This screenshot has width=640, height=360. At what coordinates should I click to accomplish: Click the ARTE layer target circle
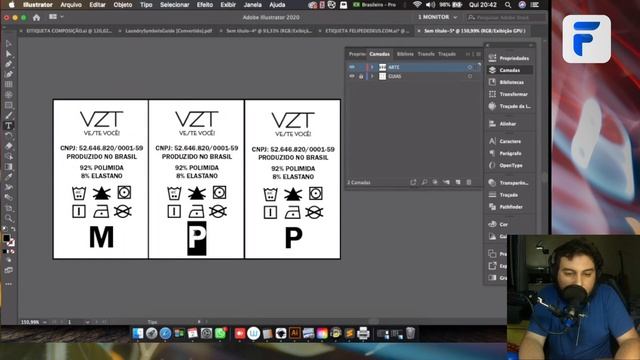pyautogui.click(x=470, y=67)
